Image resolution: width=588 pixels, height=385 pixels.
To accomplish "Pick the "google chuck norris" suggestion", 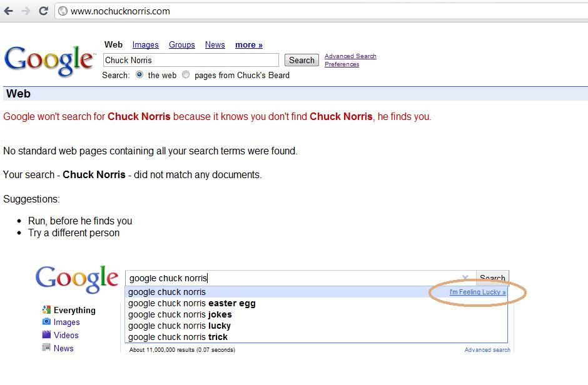I will [316, 292].
